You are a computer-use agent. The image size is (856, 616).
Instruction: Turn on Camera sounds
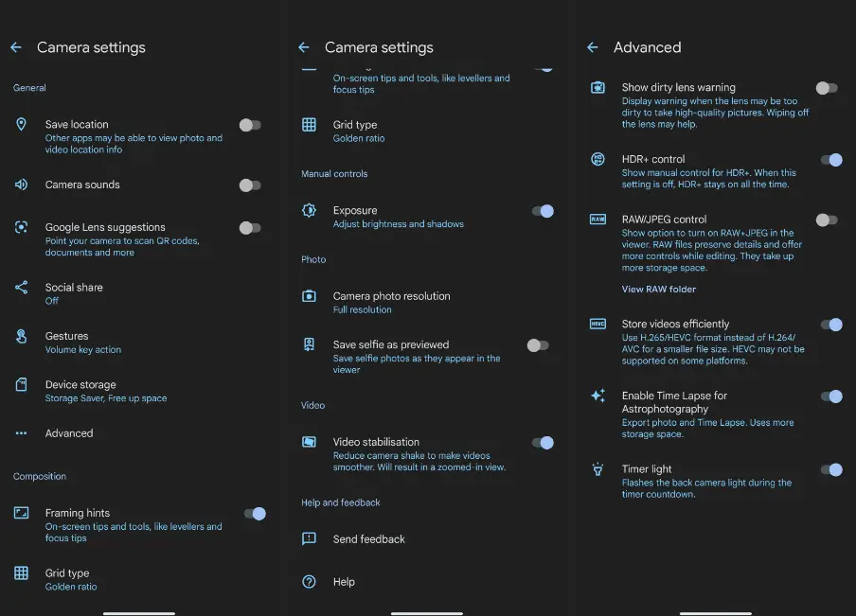click(250, 185)
